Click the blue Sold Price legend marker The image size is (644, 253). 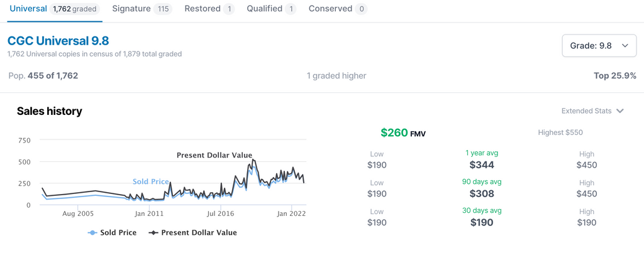pos(92,233)
